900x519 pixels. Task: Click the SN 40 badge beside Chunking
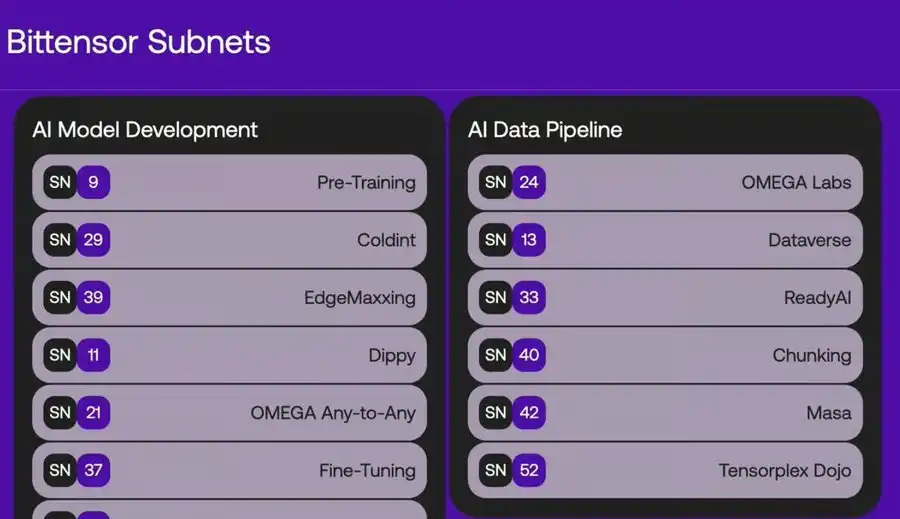(512, 355)
